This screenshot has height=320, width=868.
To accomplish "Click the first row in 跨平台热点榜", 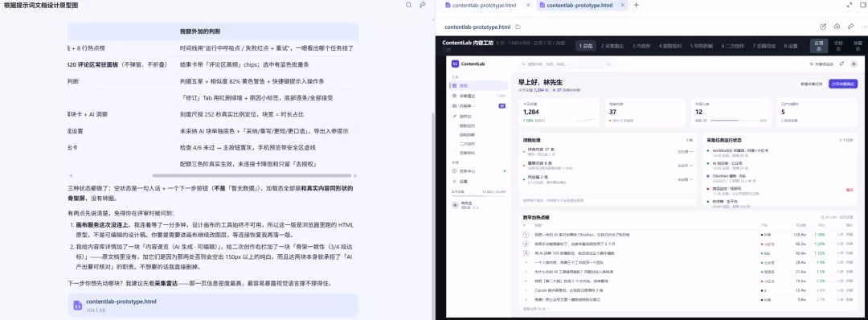I will [688, 234].
